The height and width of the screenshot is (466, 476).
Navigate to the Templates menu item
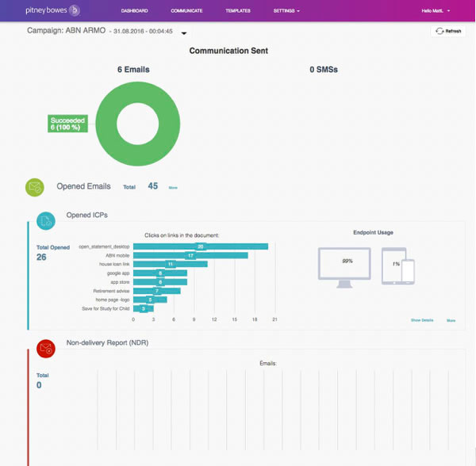pyautogui.click(x=238, y=11)
